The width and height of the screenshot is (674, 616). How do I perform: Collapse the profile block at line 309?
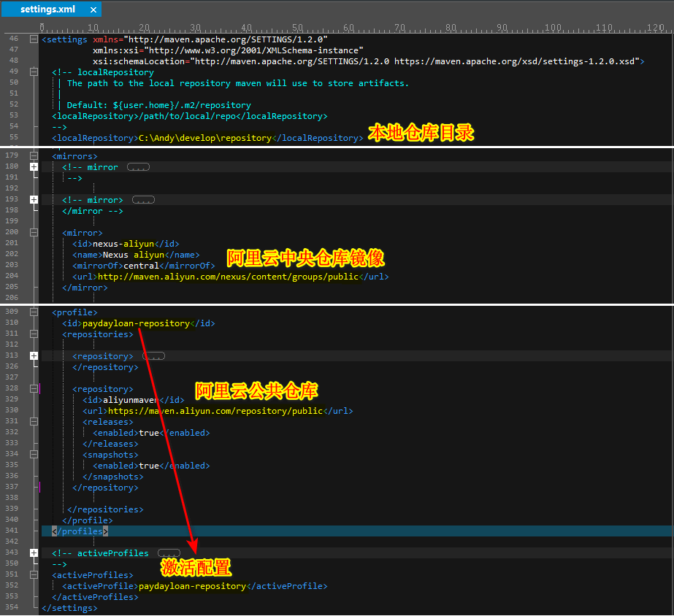pos(34,312)
